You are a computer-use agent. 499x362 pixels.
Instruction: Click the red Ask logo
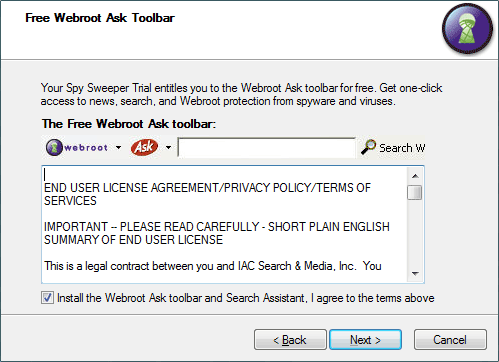point(144,147)
